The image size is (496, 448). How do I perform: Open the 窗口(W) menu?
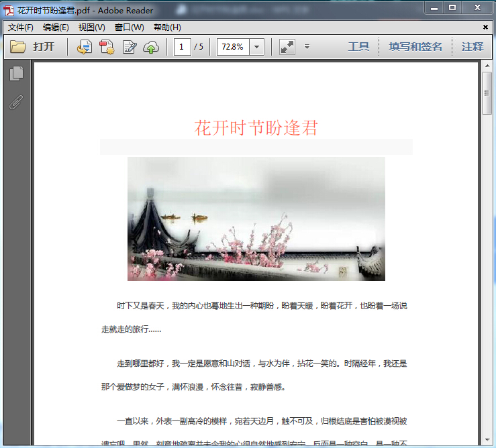(130, 27)
